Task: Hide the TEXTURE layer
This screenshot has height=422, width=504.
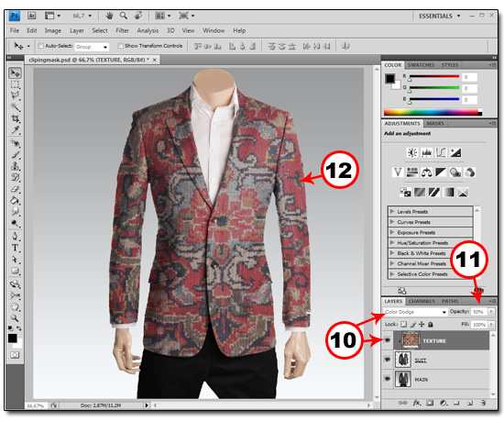Action: [388, 340]
